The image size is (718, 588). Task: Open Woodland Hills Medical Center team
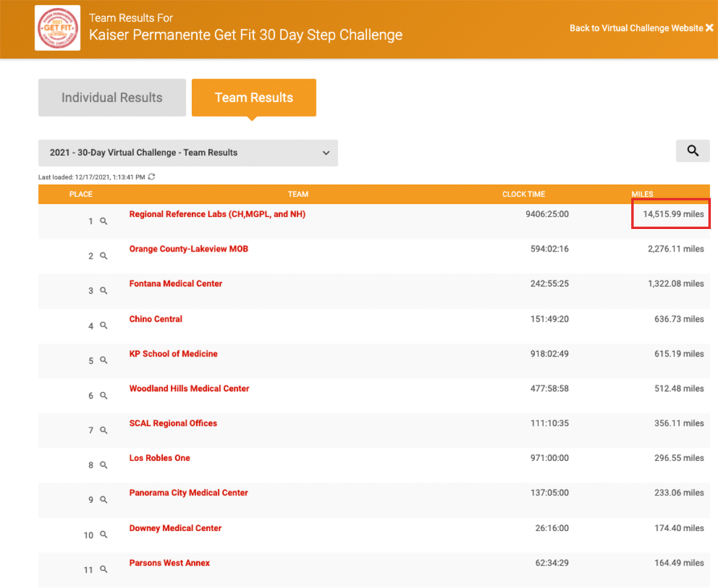pos(189,388)
